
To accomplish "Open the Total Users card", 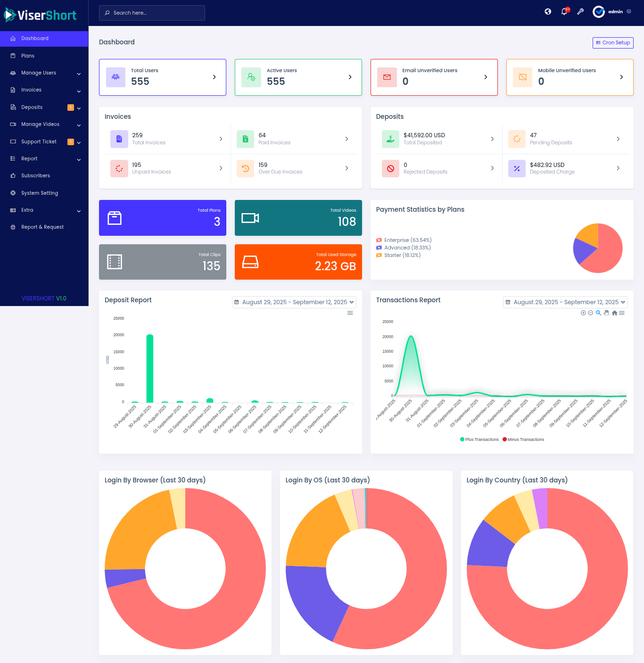I will pyautogui.click(x=163, y=77).
